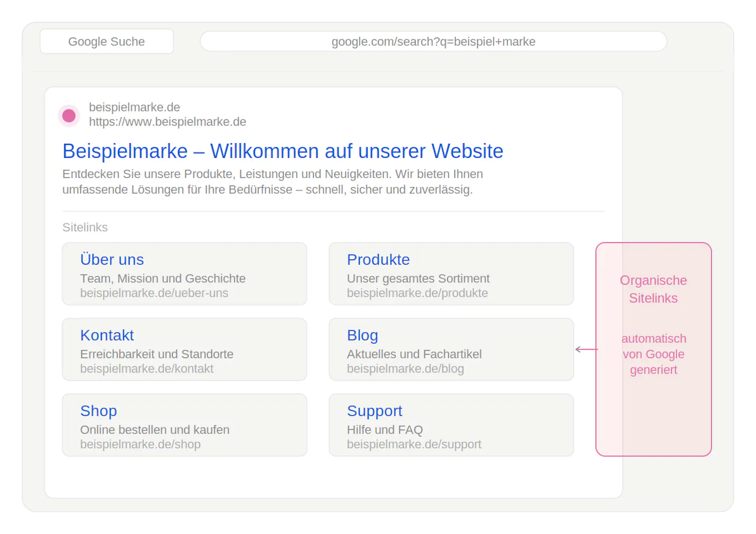This screenshot has width=756, height=534.
Task: Click the text Team, Mission und Geschichte
Action: tap(163, 278)
